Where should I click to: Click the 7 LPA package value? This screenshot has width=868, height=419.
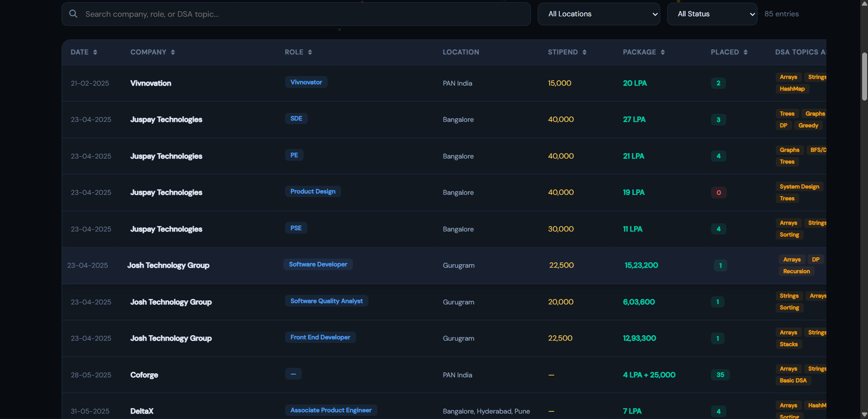[632, 411]
